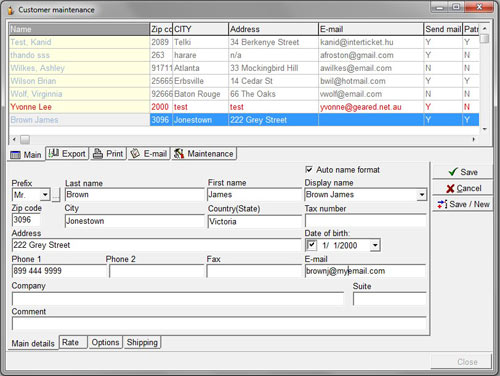Switch to the Print tab
This screenshot has width=500, height=376.
point(108,154)
